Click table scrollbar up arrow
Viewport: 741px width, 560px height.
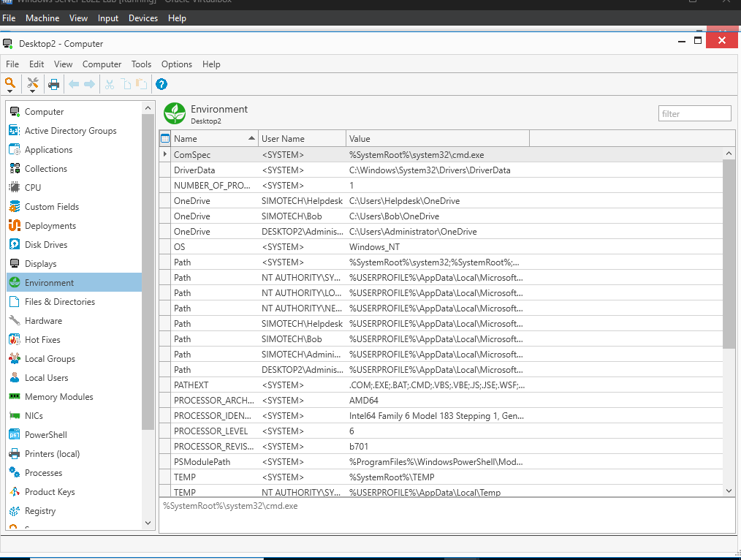pyautogui.click(x=729, y=153)
